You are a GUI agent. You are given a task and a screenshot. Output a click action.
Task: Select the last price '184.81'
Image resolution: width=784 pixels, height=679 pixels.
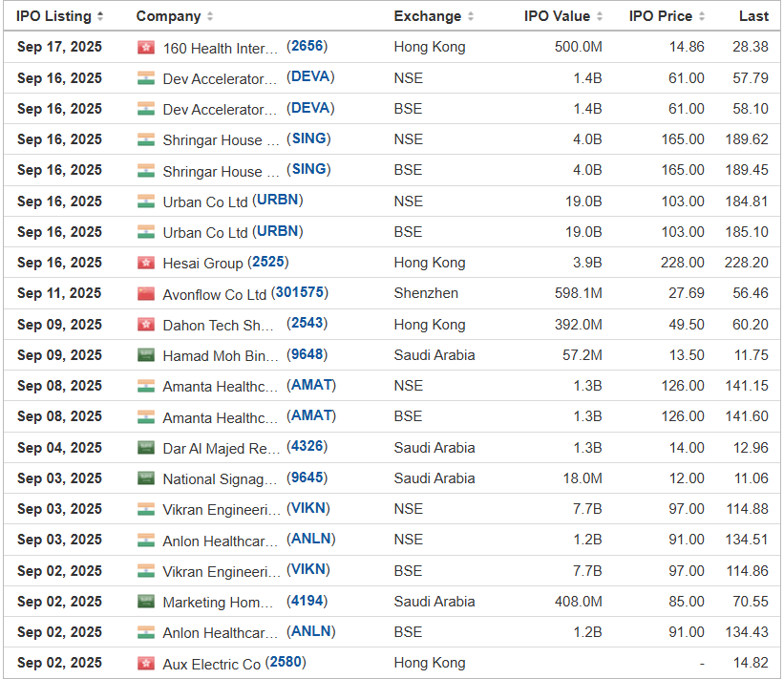[x=747, y=201]
